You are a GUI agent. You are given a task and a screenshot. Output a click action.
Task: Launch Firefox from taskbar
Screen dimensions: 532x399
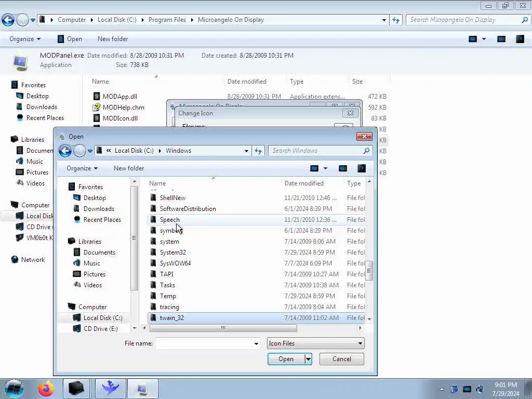click(46, 389)
